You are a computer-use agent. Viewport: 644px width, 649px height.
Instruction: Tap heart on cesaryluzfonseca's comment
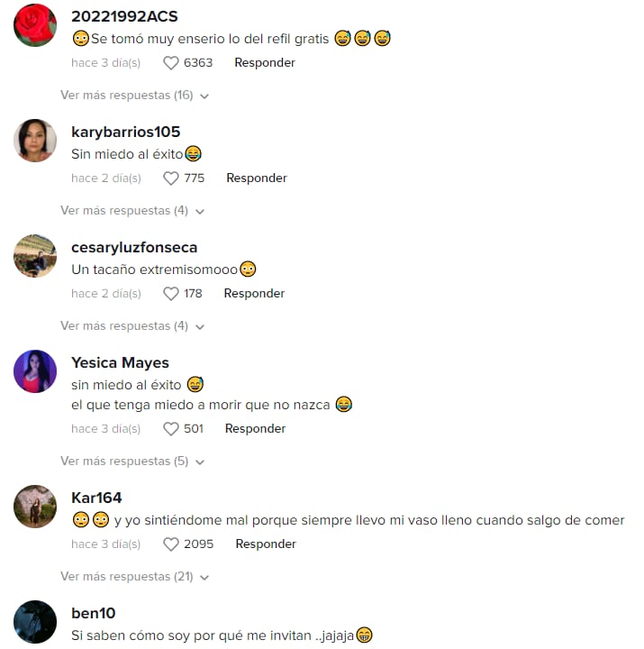[171, 294]
